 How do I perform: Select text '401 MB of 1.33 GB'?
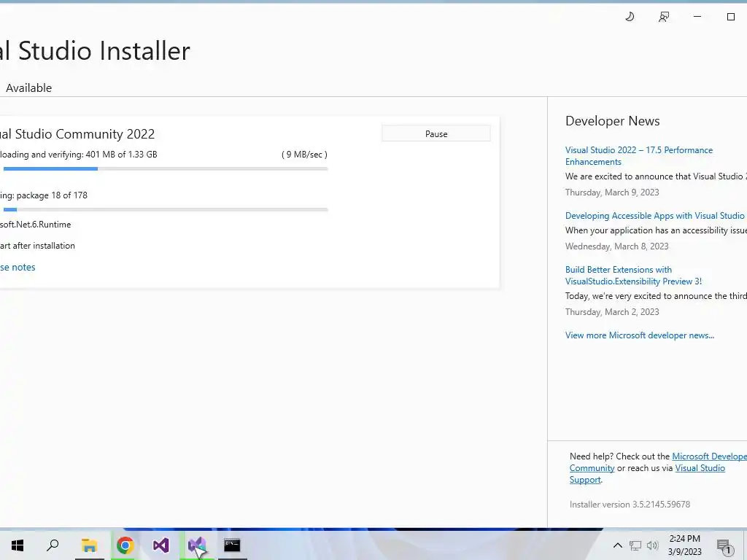(x=122, y=155)
